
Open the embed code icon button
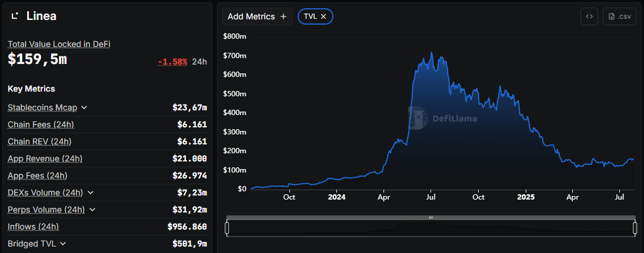point(589,16)
